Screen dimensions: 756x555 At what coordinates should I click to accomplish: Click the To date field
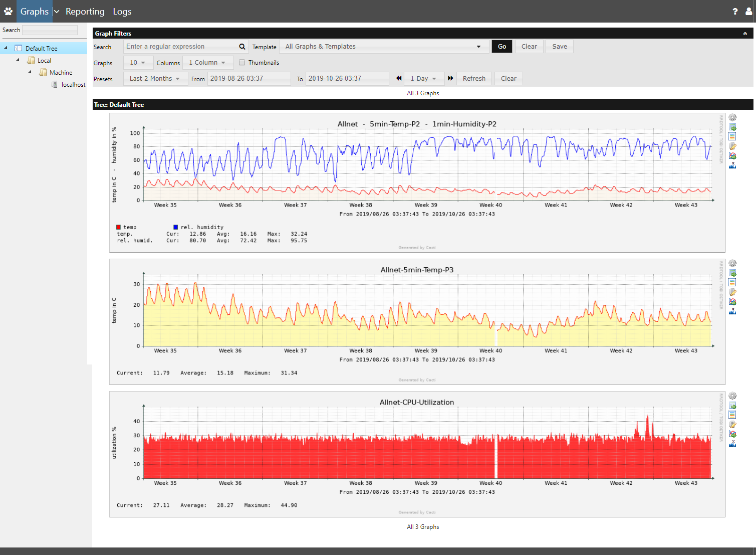(x=347, y=79)
